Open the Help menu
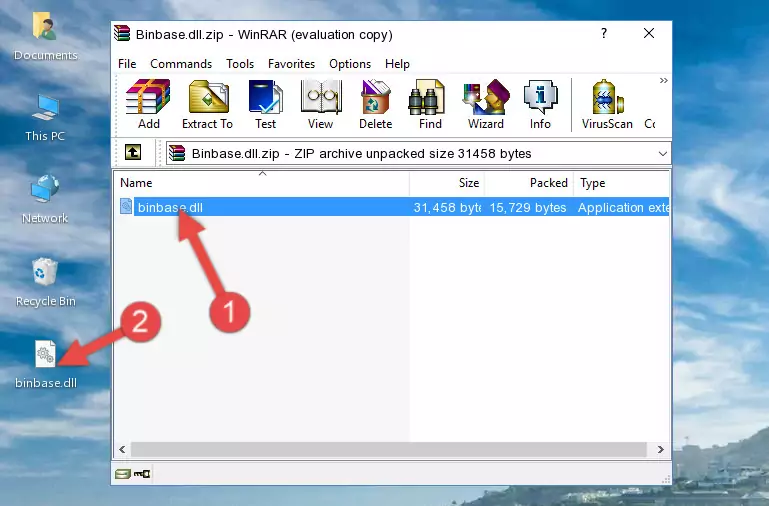Screen dimensions: 769x506 click(x=397, y=64)
